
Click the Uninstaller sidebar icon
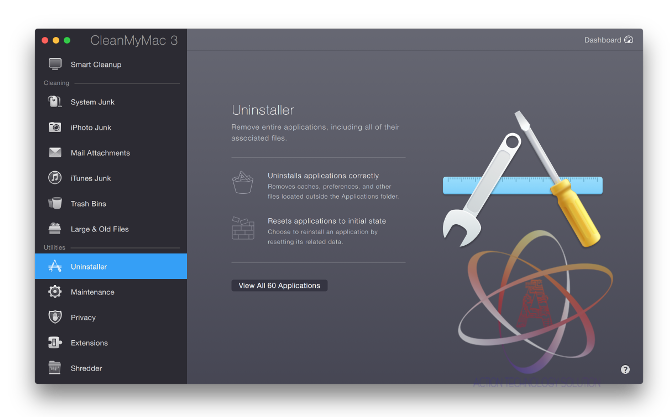(x=55, y=266)
